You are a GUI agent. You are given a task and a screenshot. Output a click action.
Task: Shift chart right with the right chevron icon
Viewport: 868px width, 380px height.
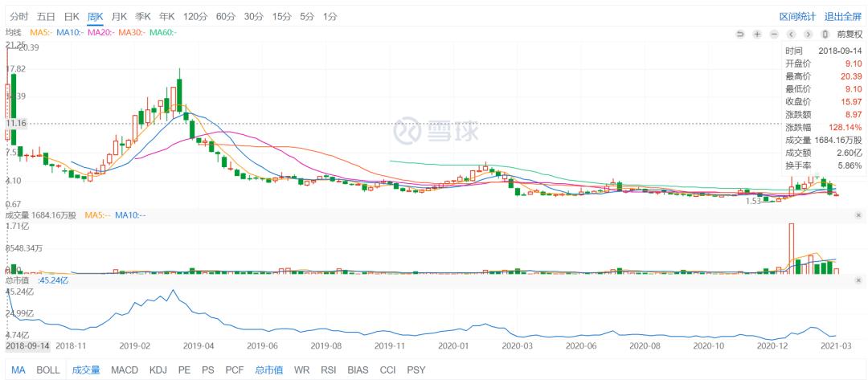(808, 35)
